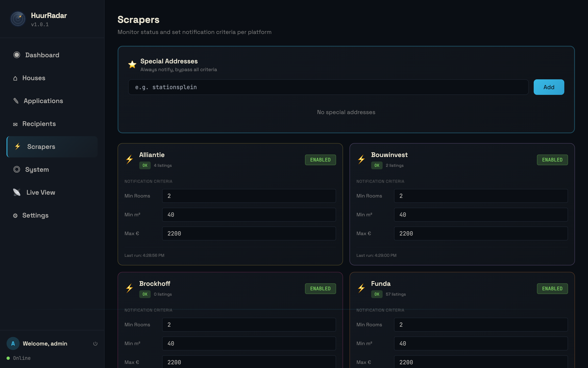Click the Houses home icon
This screenshot has width=588, height=368.
(15, 78)
